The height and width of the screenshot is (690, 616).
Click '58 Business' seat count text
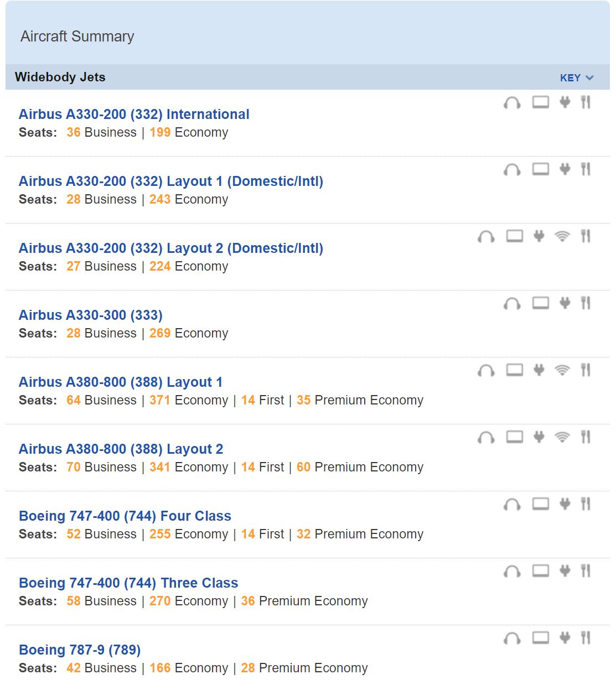[102, 601]
